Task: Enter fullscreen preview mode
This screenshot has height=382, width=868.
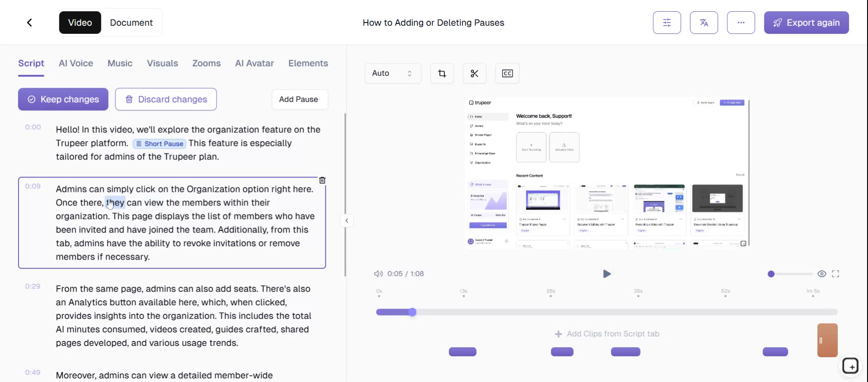Action: (835, 274)
